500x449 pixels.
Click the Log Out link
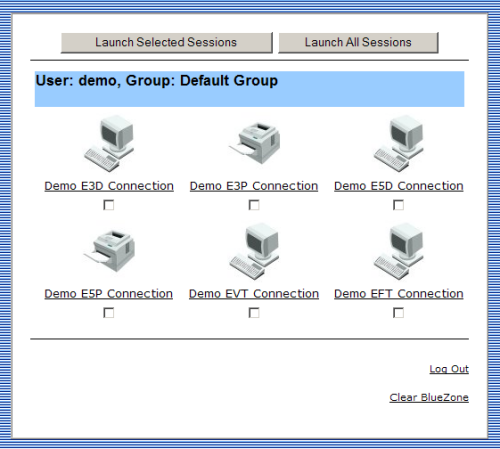[x=449, y=369]
